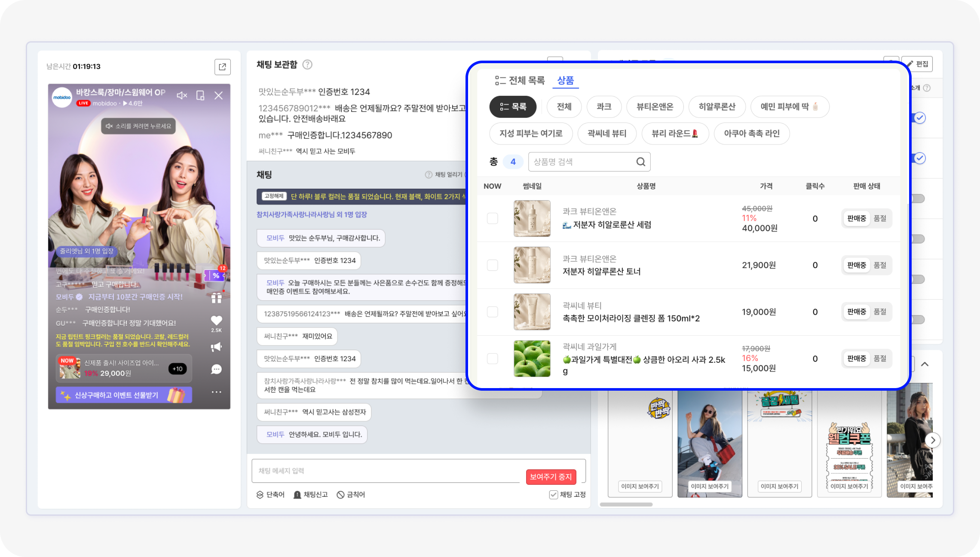Image resolution: width=980 pixels, height=557 pixels.
Task: Click the 보여주기 중지 button
Action: 551,477
